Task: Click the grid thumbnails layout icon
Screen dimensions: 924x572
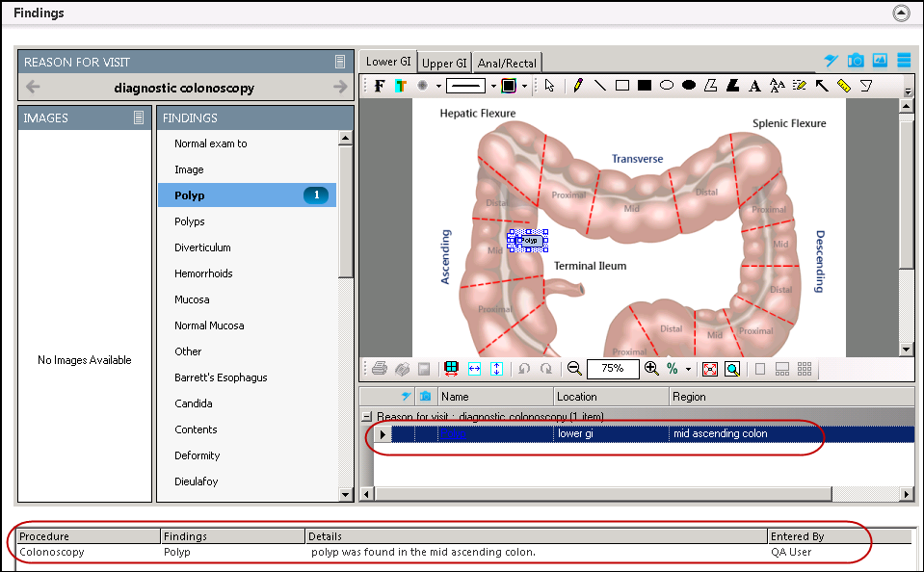Action: (805, 369)
